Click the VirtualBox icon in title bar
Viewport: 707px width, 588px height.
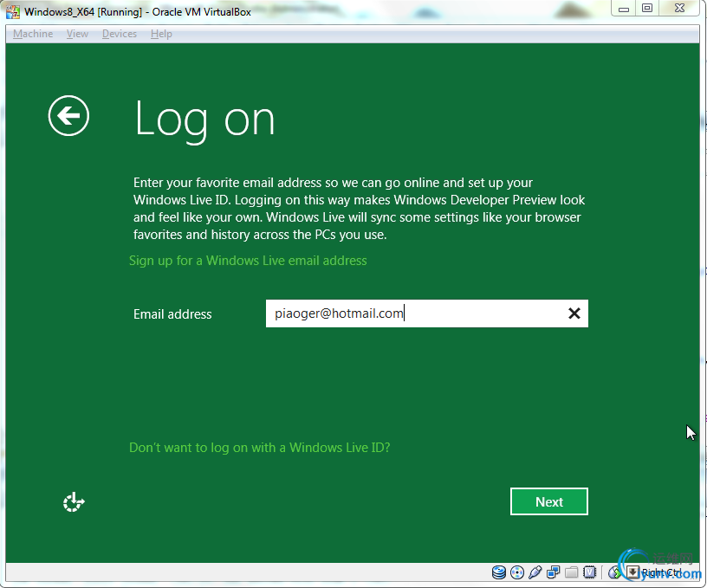13,12
